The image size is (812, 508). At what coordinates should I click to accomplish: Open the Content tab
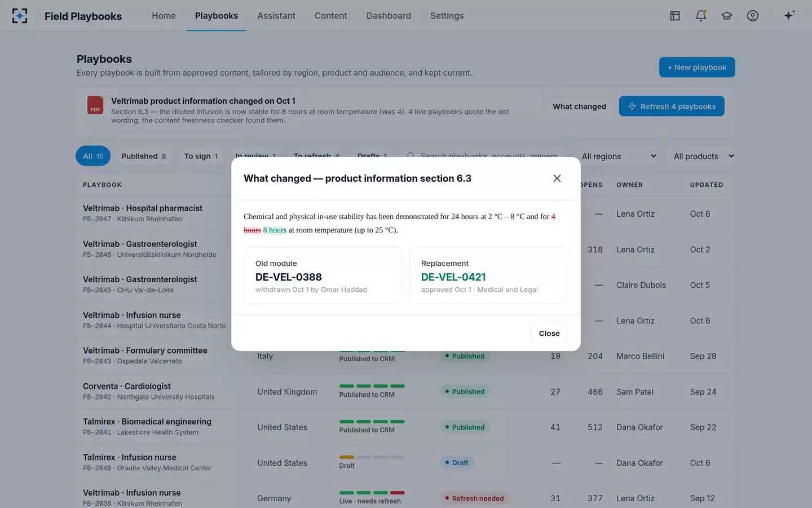331,16
